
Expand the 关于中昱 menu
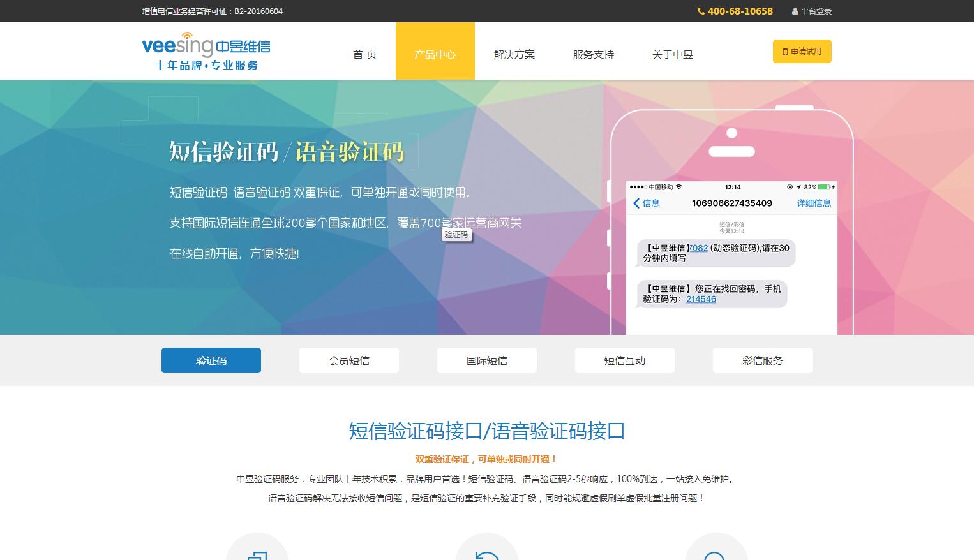[672, 55]
